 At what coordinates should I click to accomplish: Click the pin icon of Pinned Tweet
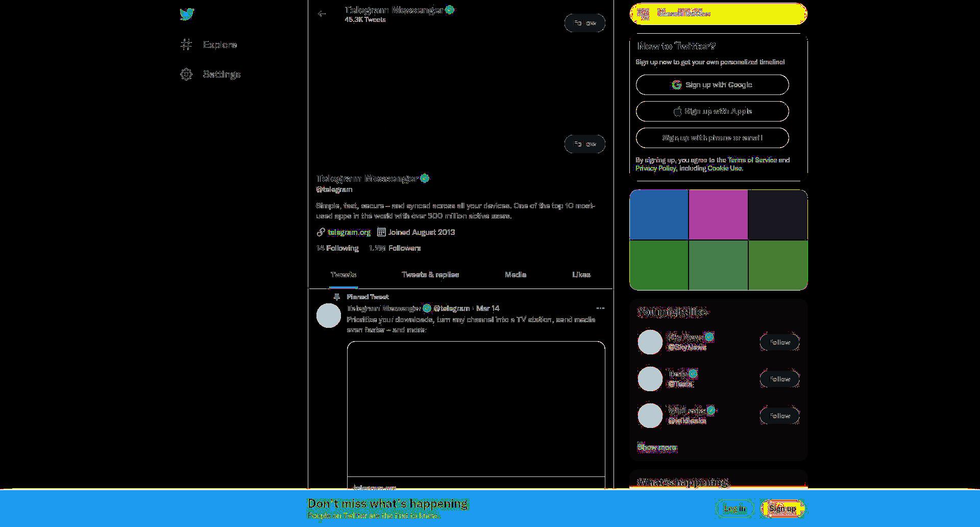coord(337,297)
